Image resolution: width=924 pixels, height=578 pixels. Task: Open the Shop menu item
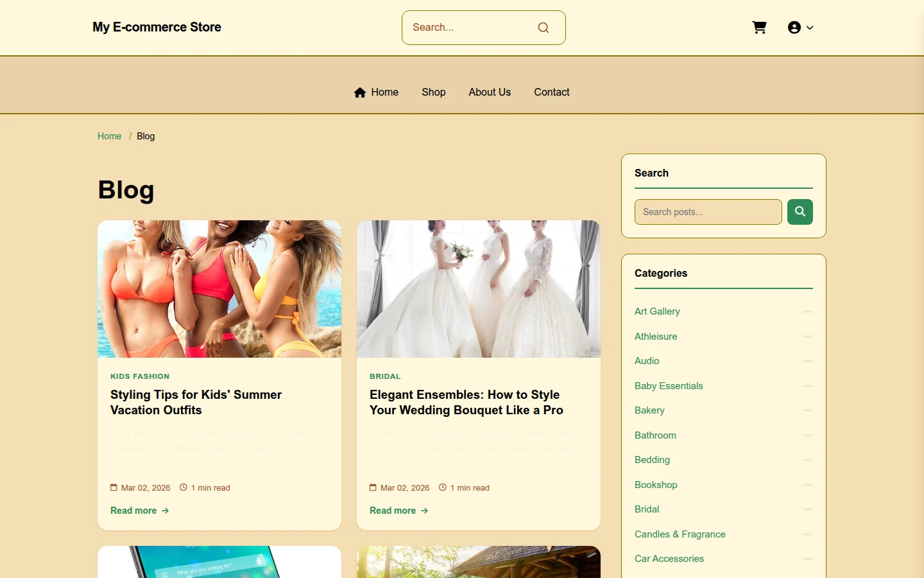click(434, 92)
